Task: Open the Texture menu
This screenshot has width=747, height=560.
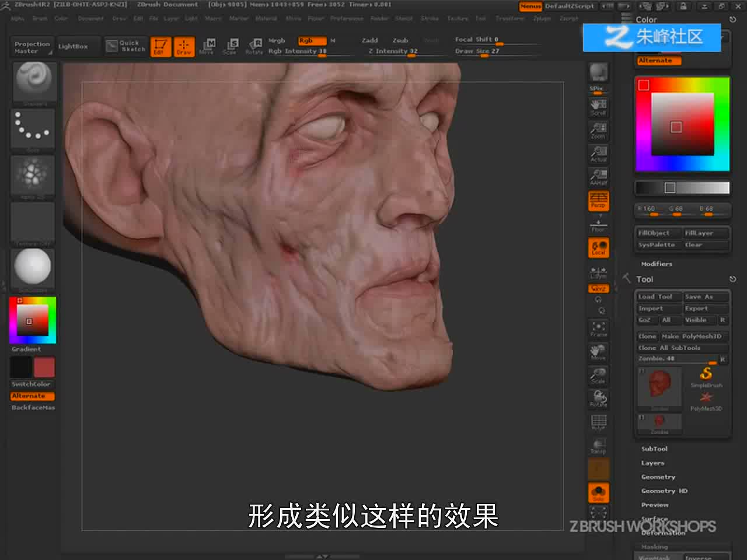Action: click(x=458, y=19)
